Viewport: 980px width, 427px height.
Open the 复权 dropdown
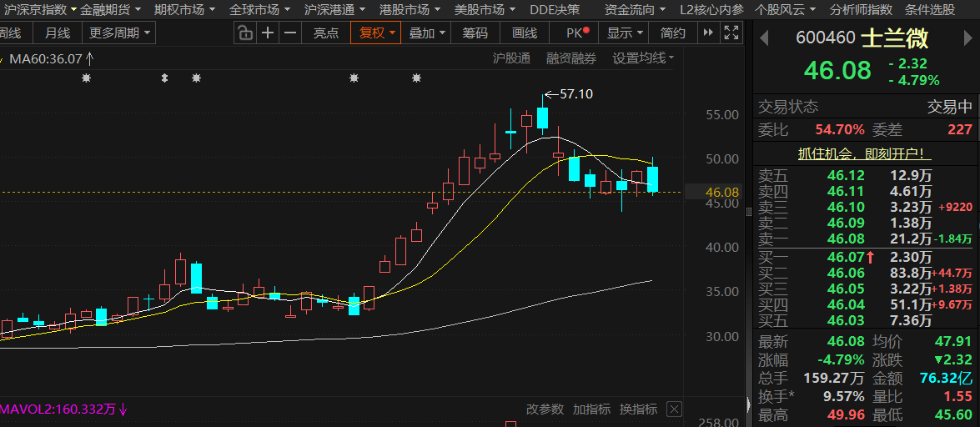[375, 33]
